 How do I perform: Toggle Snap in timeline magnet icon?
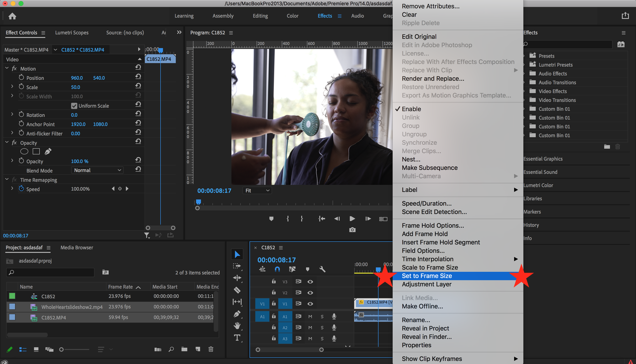[x=277, y=269]
